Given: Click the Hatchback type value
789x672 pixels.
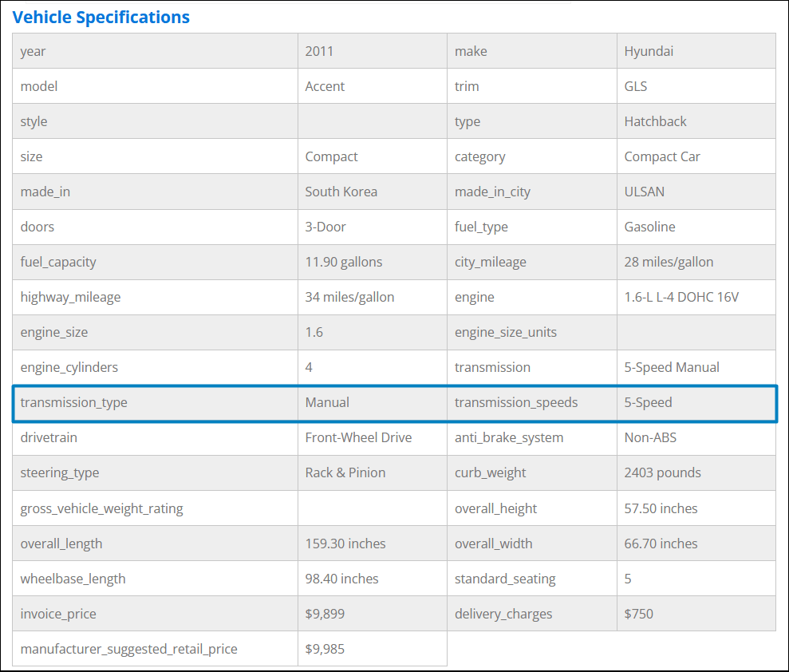Looking at the screenshot, I should (655, 121).
